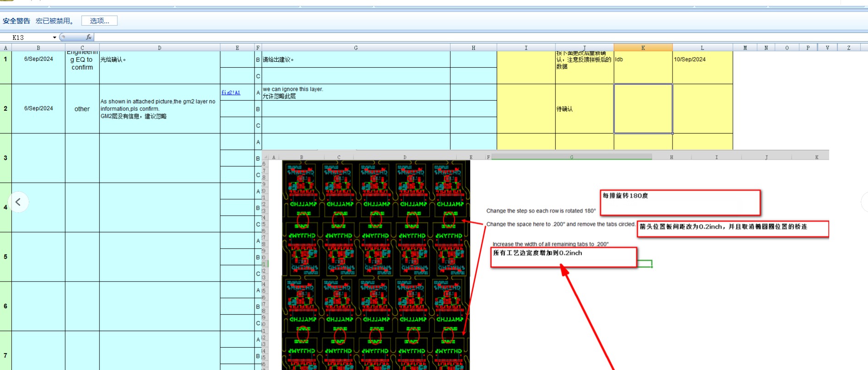Select row 6 header
The image size is (868, 370).
(x=5, y=306)
